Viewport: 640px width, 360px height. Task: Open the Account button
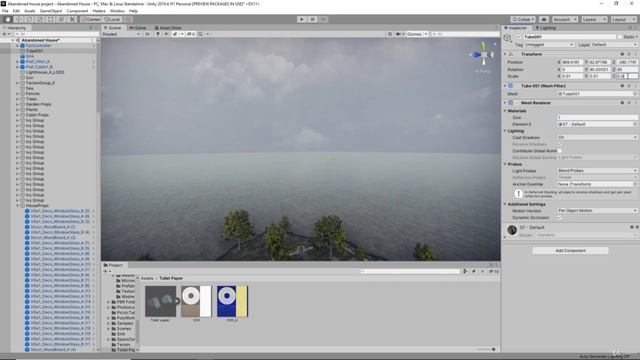click(564, 19)
